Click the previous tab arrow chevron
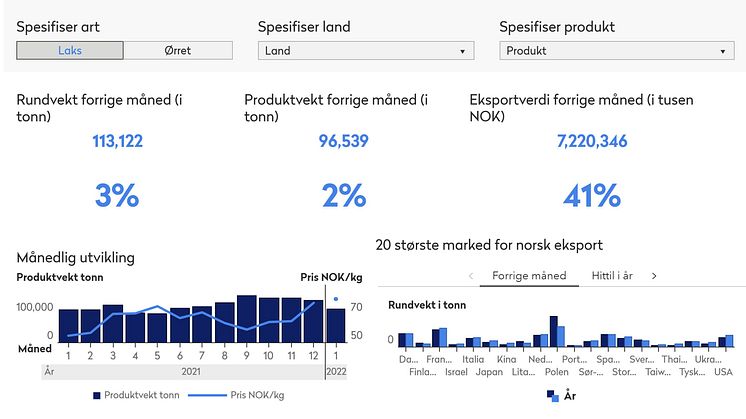 pos(471,275)
